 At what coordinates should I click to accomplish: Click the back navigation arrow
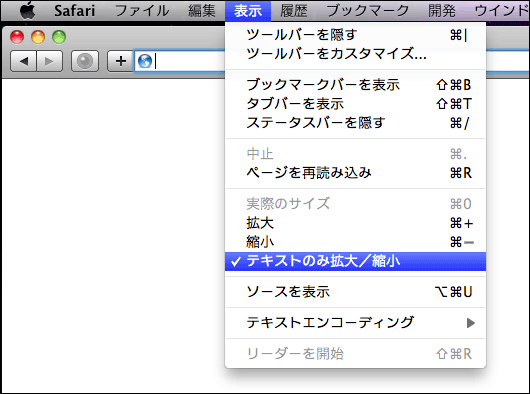pos(23,61)
